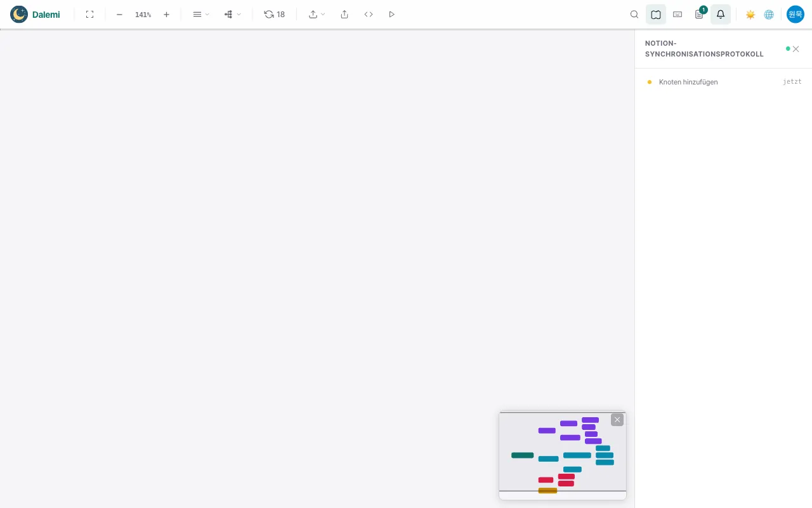
Task: Open the embed code brackets icon
Action: coord(369,14)
